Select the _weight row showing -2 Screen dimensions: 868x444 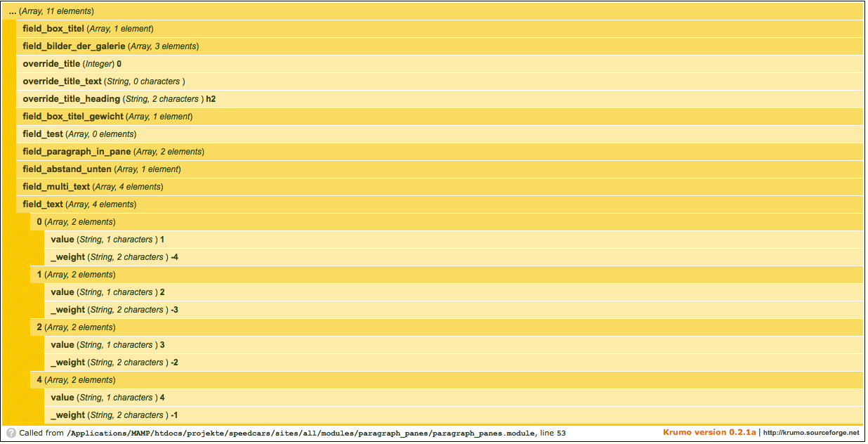tap(454, 363)
